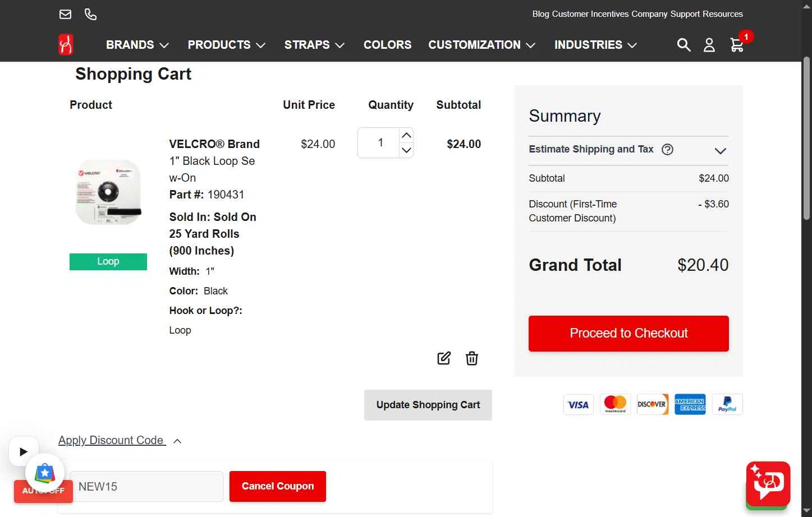The width and height of the screenshot is (812, 517).
Task: Click the Cancel Coupon button
Action: 278,486
